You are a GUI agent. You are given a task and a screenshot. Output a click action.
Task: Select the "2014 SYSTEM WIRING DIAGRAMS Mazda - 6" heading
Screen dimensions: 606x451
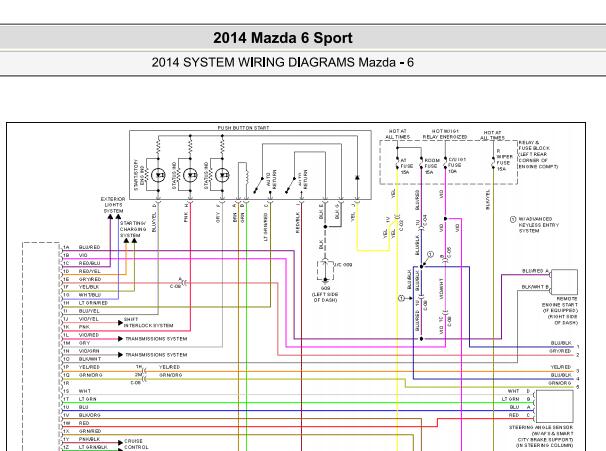pos(283,62)
